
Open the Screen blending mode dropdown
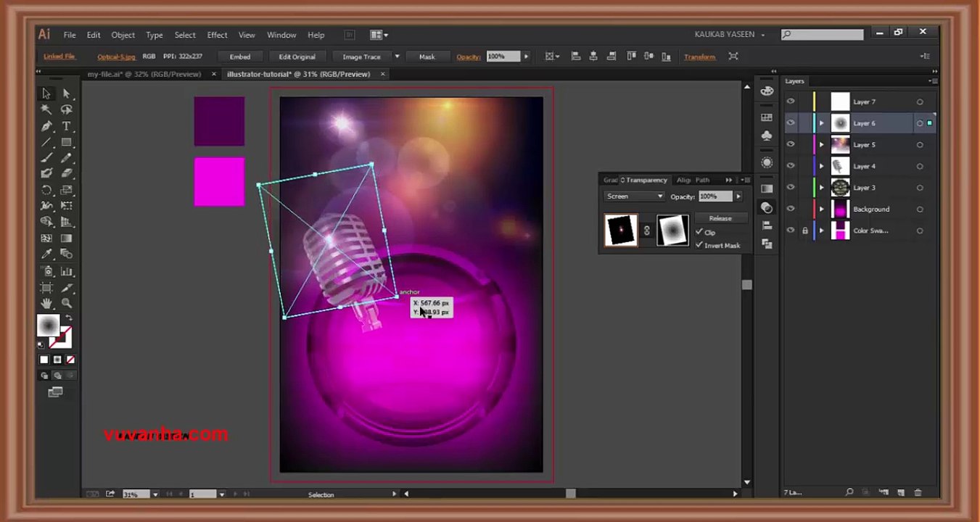pos(634,196)
